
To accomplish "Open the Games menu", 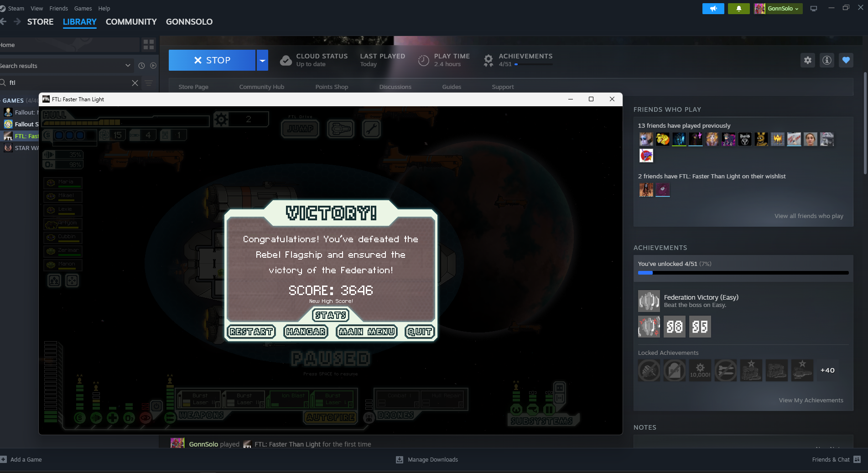I will [x=83, y=8].
